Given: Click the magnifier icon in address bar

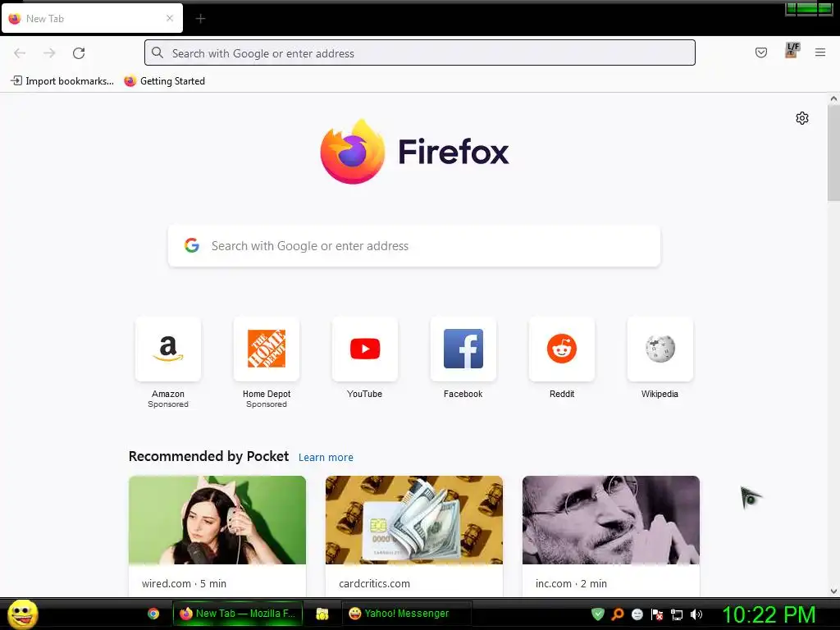Looking at the screenshot, I should click(x=157, y=52).
